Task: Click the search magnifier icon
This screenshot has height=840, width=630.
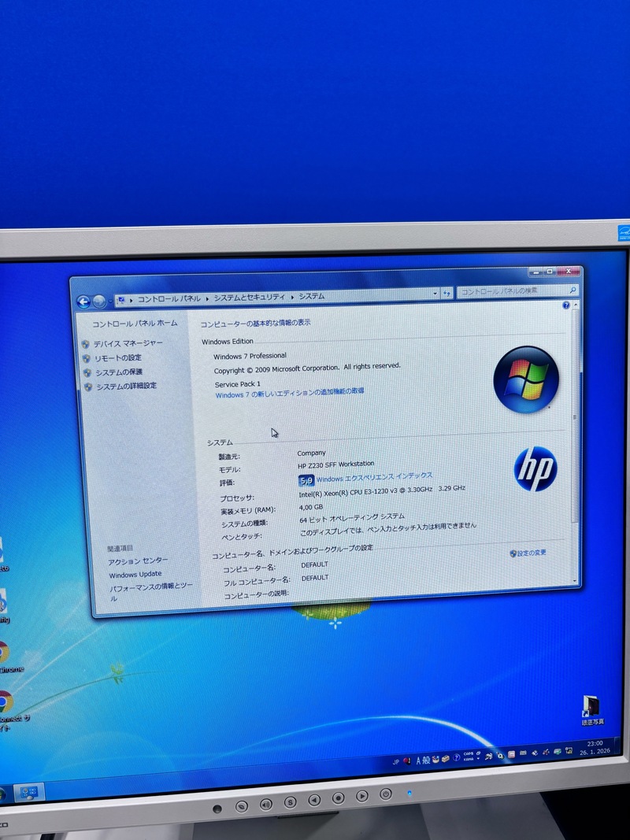Action: pos(573,290)
